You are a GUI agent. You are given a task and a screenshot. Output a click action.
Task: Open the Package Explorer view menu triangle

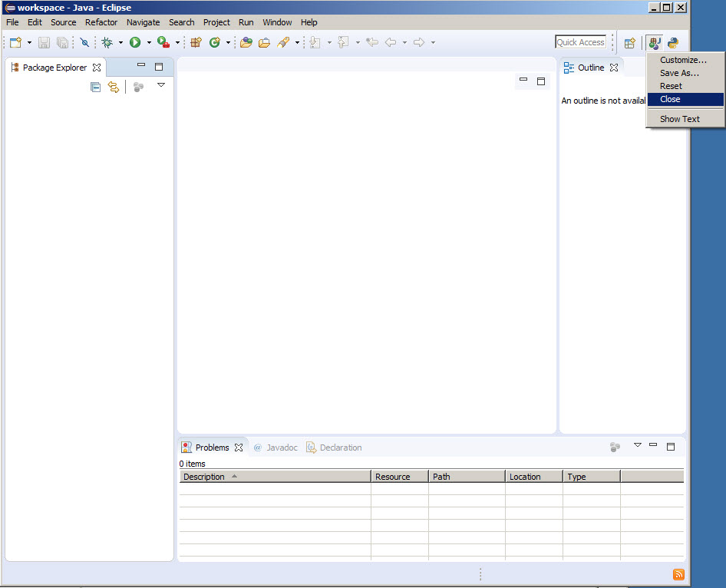[x=161, y=85]
